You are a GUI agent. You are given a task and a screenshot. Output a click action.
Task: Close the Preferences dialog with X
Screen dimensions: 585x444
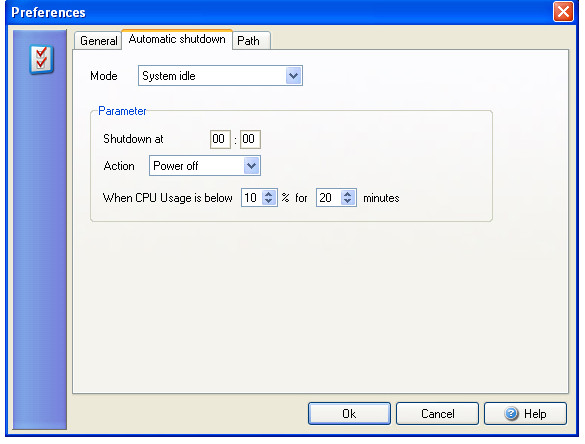pyautogui.click(x=563, y=12)
